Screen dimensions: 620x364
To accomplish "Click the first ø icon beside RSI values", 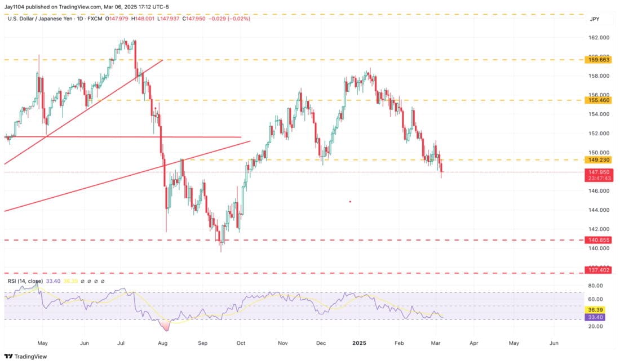I will 83,281.
